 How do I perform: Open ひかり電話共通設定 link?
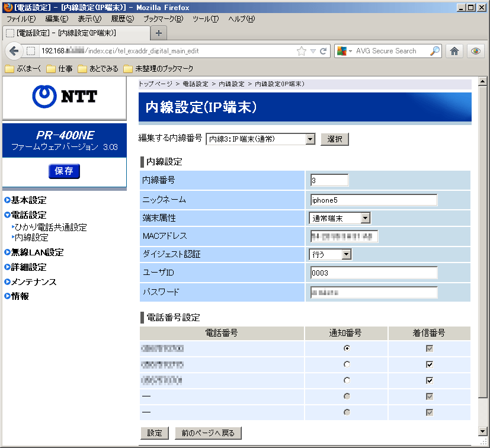pyautogui.click(x=49, y=228)
